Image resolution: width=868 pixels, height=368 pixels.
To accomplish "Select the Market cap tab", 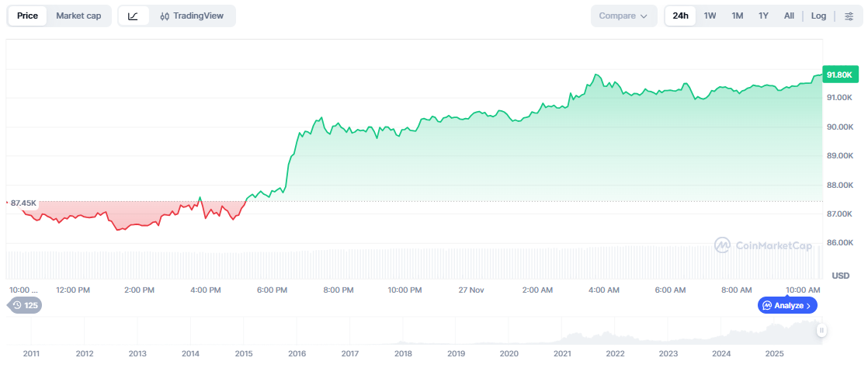I will click(x=78, y=16).
